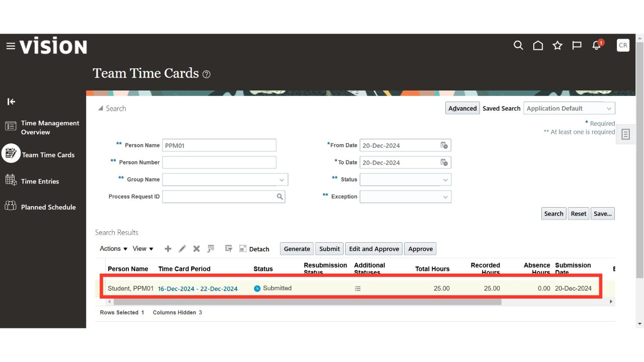644x362 pixels.
Task: Open the From Date calendar picker
Action: tap(444, 145)
